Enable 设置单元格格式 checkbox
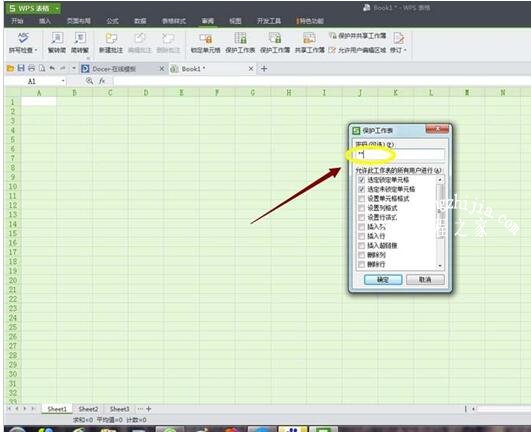The width and height of the screenshot is (531, 432). pos(361,199)
